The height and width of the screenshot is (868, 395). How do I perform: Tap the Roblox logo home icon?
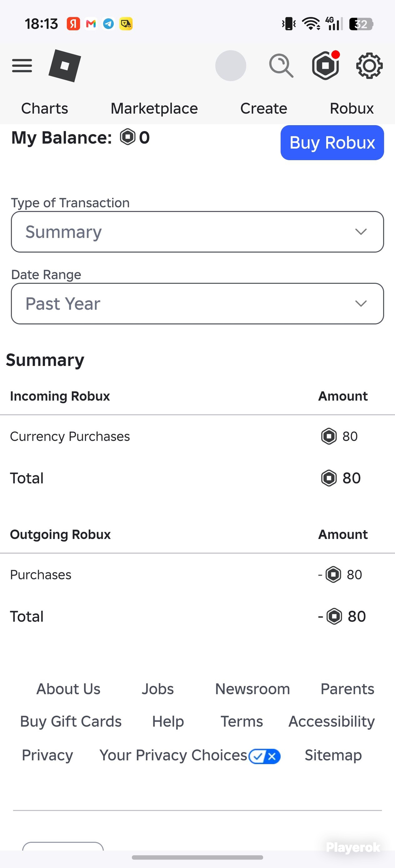pyautogui.click(x=65, y=66)
